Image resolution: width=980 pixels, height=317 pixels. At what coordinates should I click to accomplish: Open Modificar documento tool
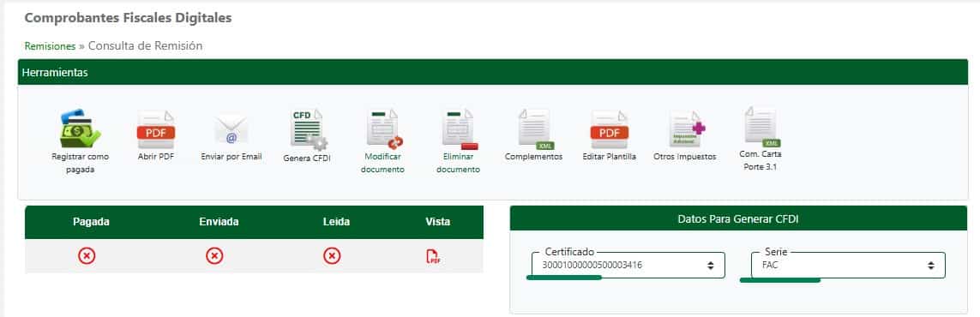pyautogui.click(x=383, y=129)
